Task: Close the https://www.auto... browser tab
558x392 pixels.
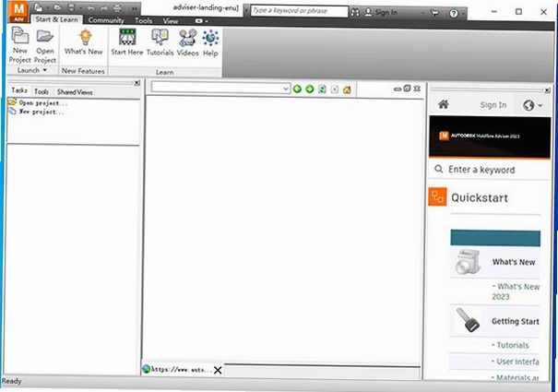Action: (218, 370)
